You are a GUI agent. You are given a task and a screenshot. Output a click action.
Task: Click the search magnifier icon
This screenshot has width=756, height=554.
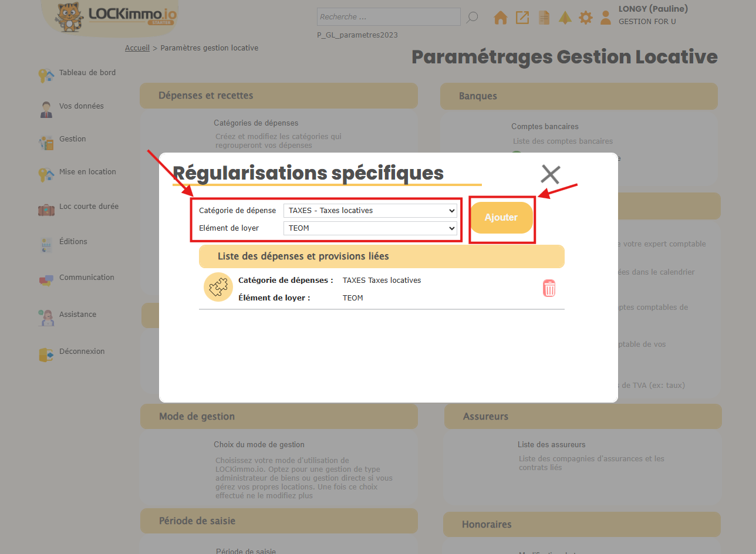pos(472,18)
